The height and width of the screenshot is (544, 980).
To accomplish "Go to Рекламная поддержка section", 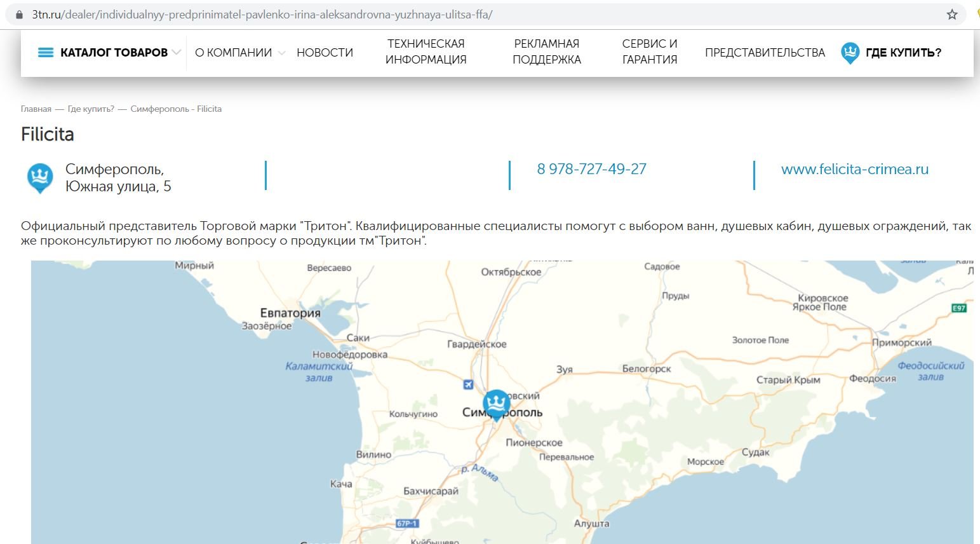I will click(547, 51).
